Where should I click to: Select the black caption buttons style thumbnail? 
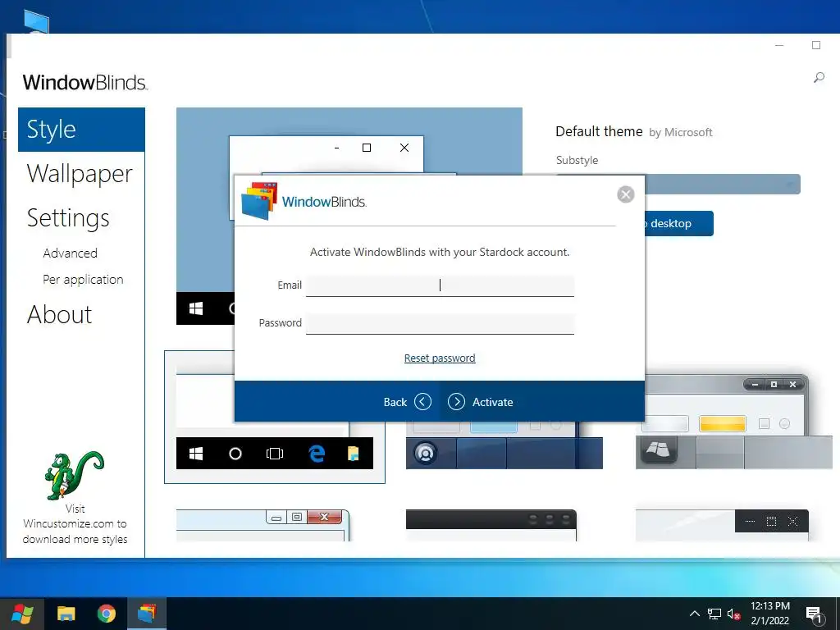[722, 525]
